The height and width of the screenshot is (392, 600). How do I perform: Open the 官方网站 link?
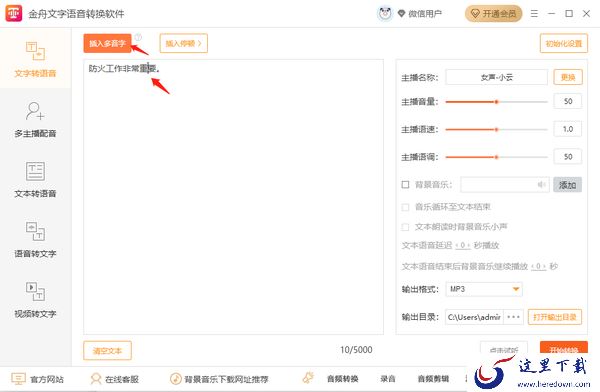pos(47,379)
